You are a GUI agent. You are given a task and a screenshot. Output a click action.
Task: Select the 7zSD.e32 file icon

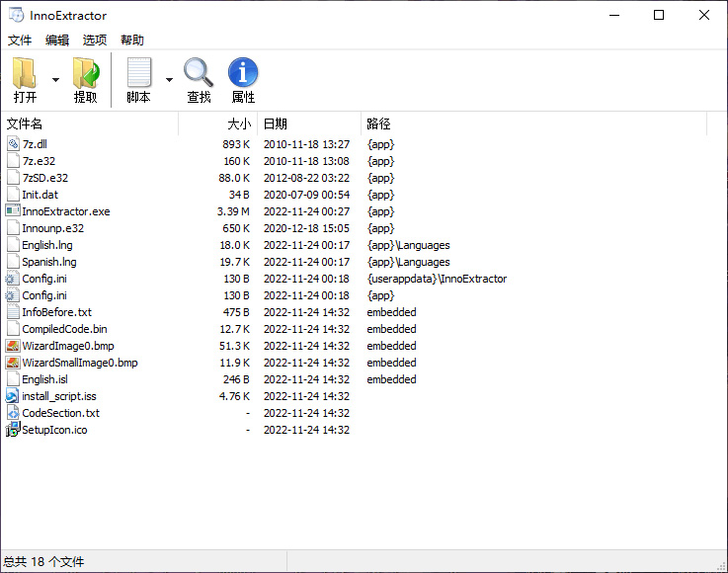tap(13, 178)
